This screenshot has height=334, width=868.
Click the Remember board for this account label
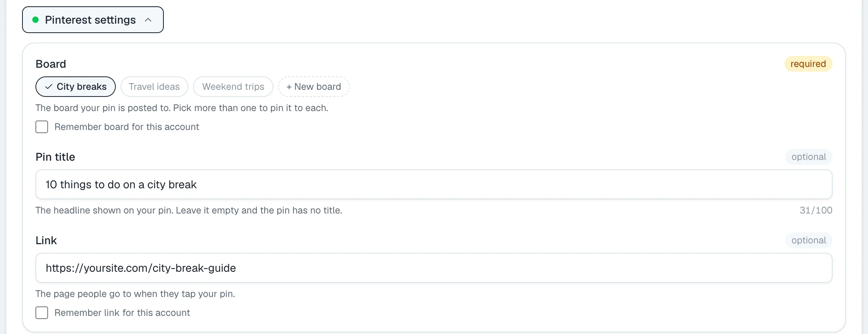coord(127,127)
